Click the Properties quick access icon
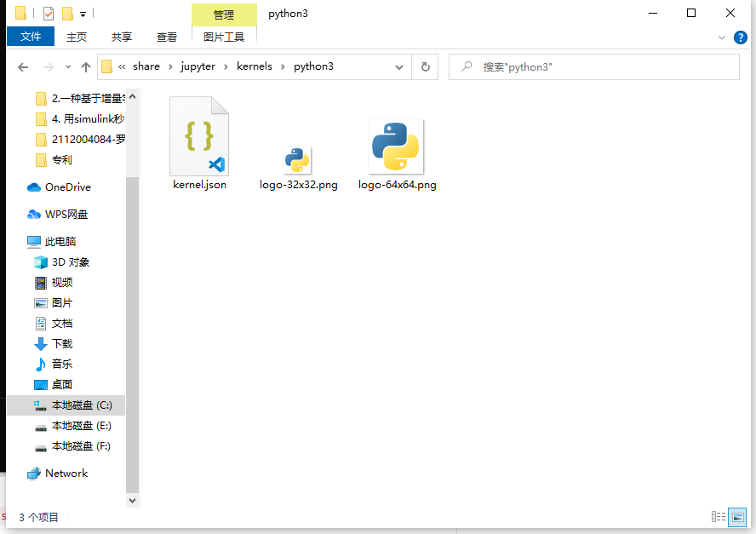 coord(49,14)
